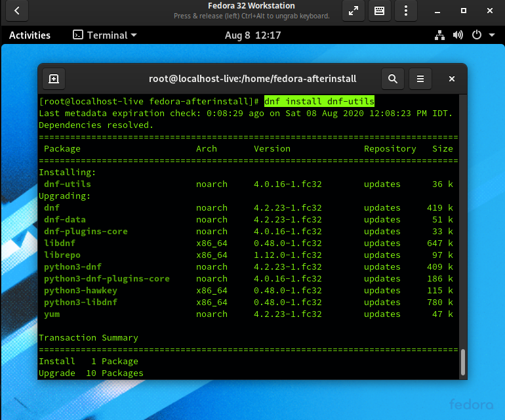Click the Upgrading: section label
This screenshot has width=505, height=420.
click(x=65, y=196)
